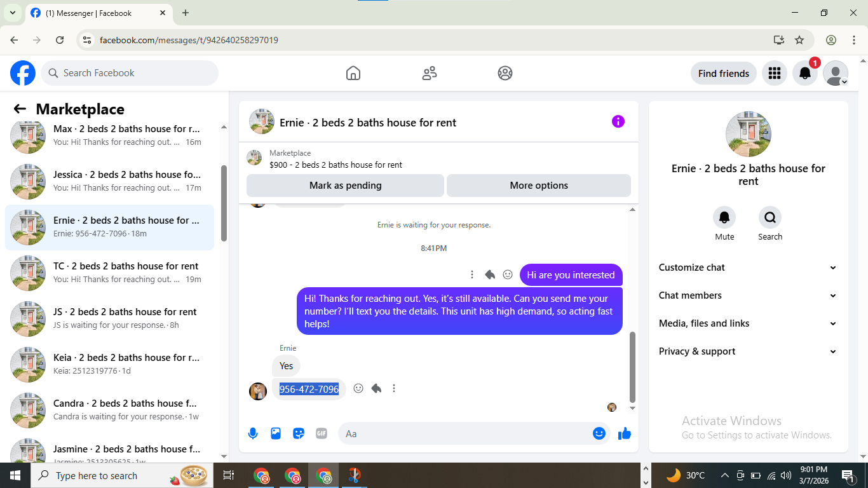Image resolution: width=868 pixels, height=488 pixels.
Task: Choose a sticker from the sticker icon
Action: [x=299, y=433]
